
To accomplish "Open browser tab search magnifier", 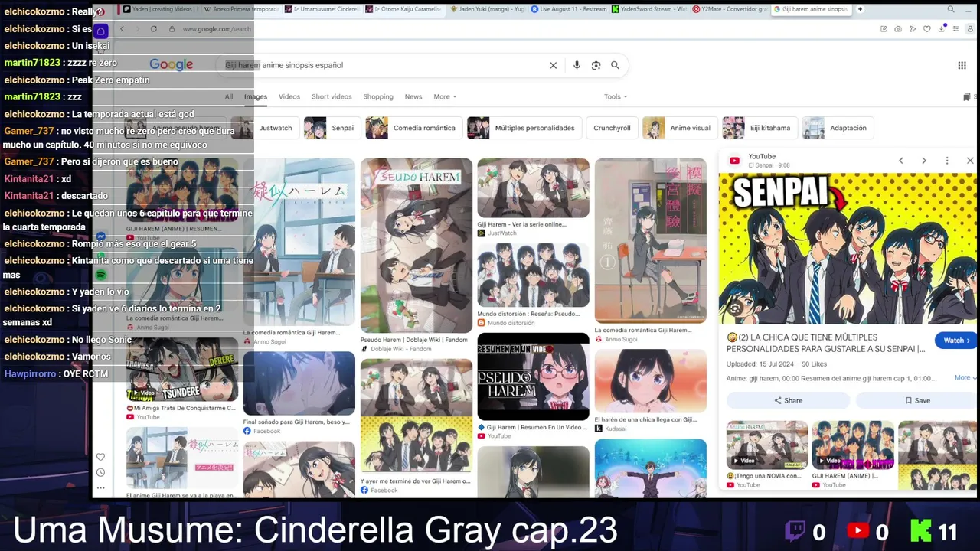I will point(951,9).
